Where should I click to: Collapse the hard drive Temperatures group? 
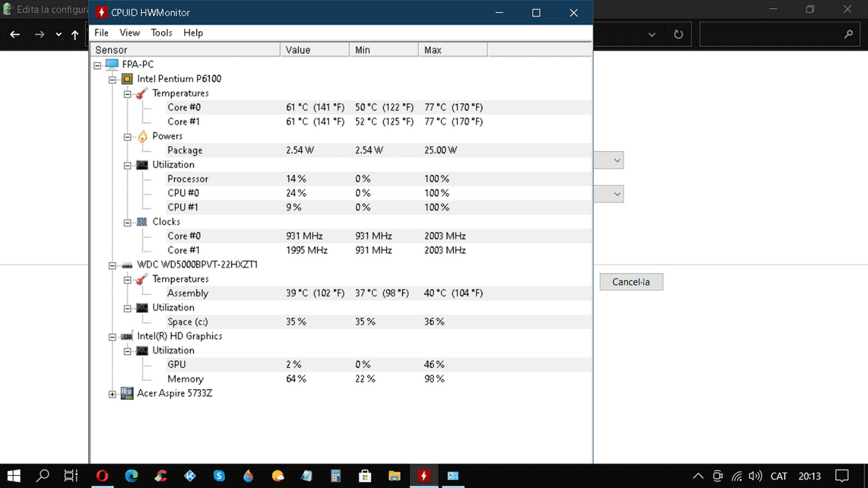pos(127,279)
